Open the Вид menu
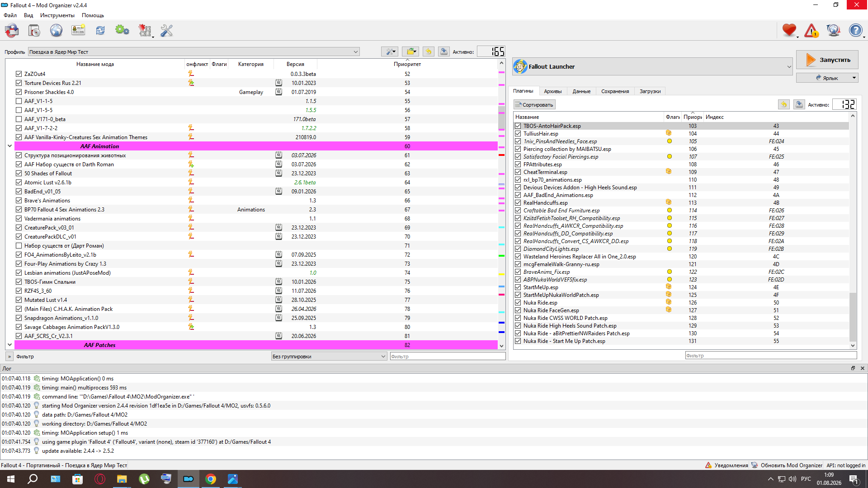This screenshot has height=488, width=868. 28,15
